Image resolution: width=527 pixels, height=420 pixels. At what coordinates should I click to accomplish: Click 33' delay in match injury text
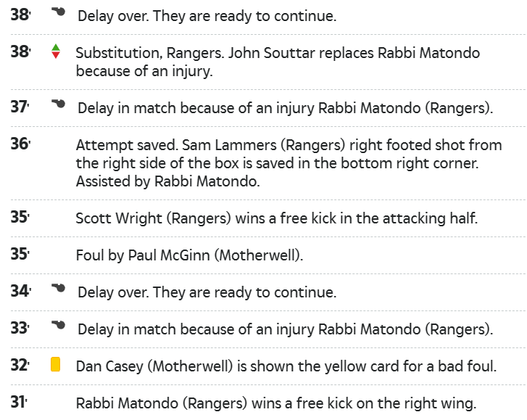pyautogui.click(x=286, y=329)
